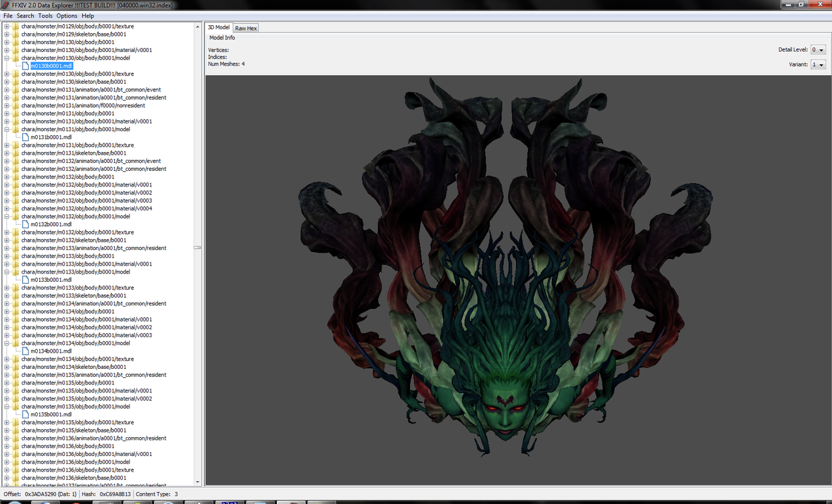Click the m0132b0001.mdl file icon

click(x=25, y=224)
